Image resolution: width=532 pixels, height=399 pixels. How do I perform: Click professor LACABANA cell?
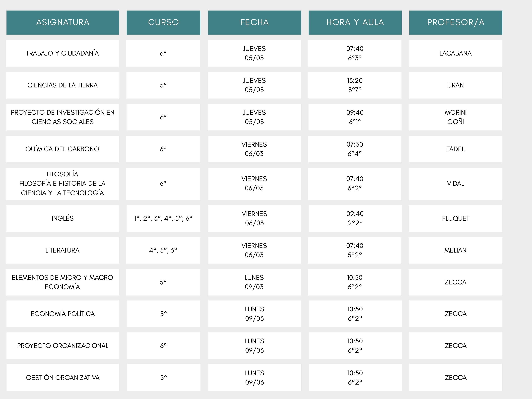(456, 53)
